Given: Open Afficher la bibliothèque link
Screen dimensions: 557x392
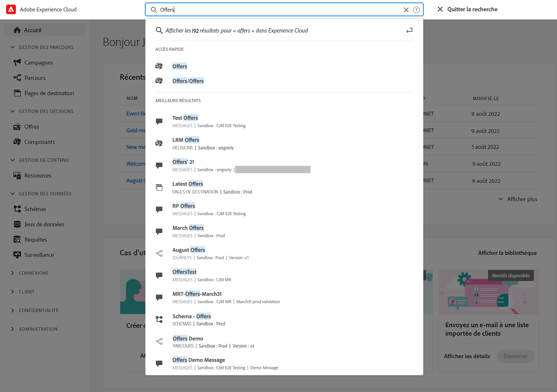Looking at the screenshot, I should pyautogui.click(x=507, y=253).
